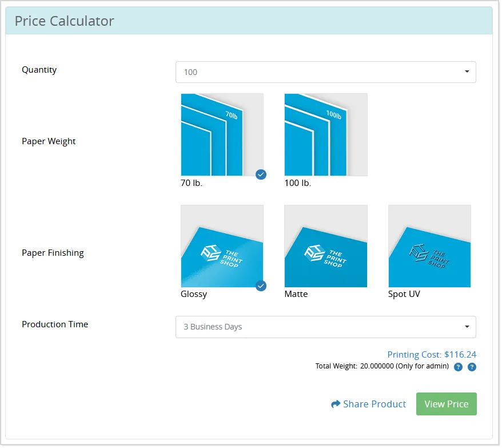Click the View Price button

click(447, 405)
